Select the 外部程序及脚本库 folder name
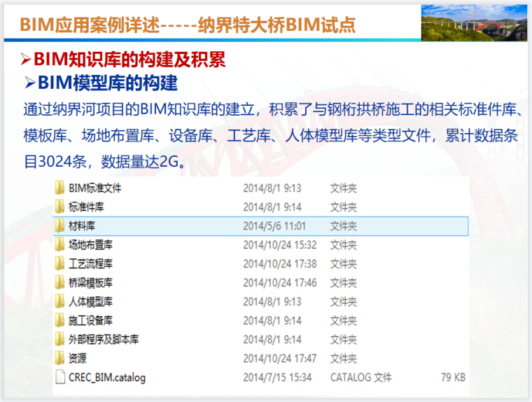 (x=103, y=340)
